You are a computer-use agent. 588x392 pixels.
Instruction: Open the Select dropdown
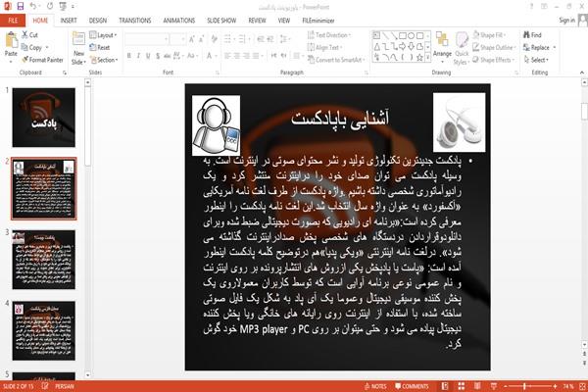[536, 60]
